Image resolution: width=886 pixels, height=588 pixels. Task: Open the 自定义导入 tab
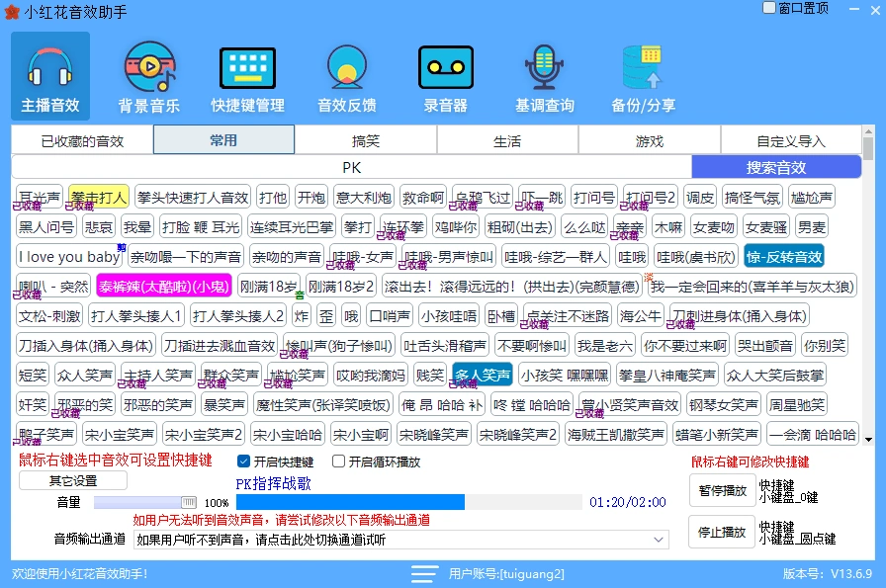coord(792,140)
